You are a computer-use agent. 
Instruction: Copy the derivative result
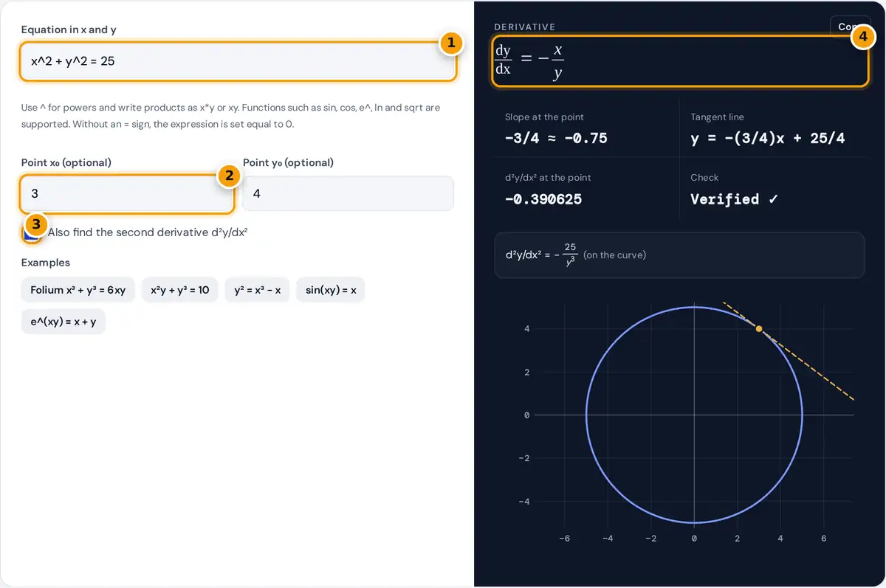click(850, 27)
